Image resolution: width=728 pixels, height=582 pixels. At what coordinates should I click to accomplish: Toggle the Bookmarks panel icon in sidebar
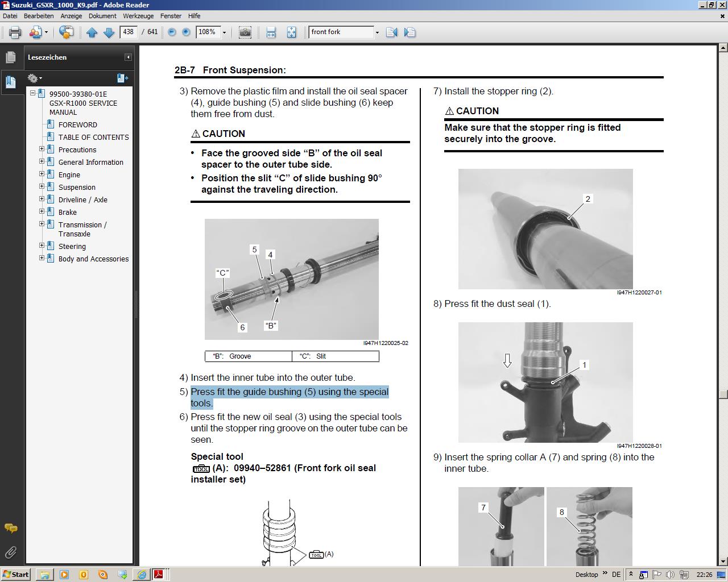[10, 82]
